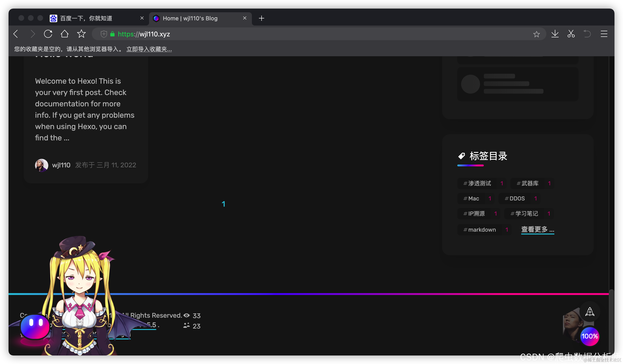Image resolution: width=623 pixels, height=364 pixels.
Task: Go to pagination page 1
Action: click(x=223, y=204)
